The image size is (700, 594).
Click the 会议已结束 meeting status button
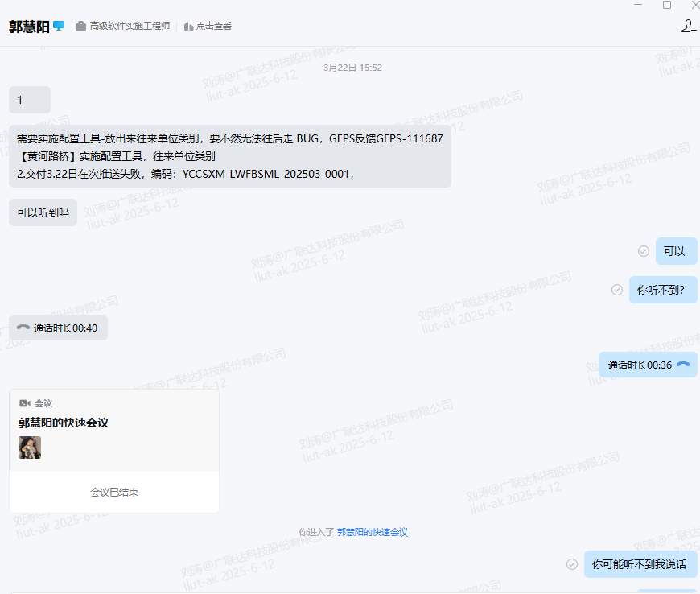coord(114,492)
